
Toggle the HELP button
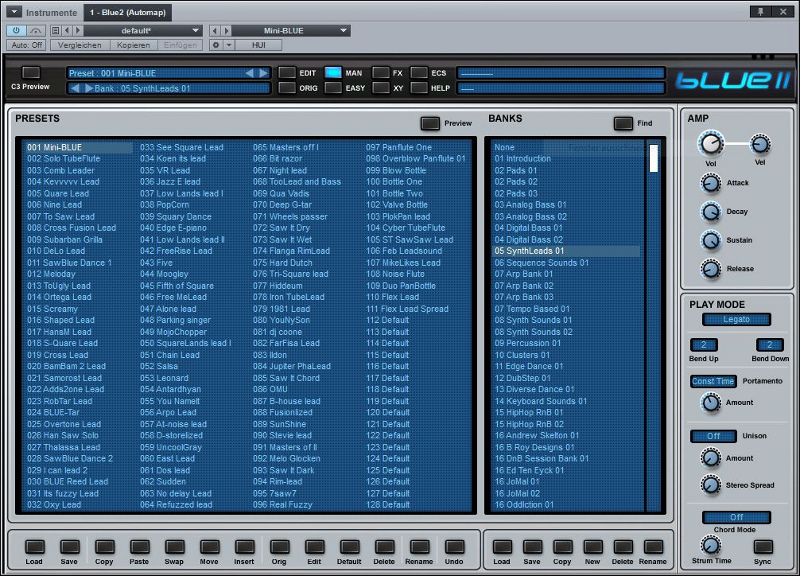pyautogui.click(x=419, y=88)
